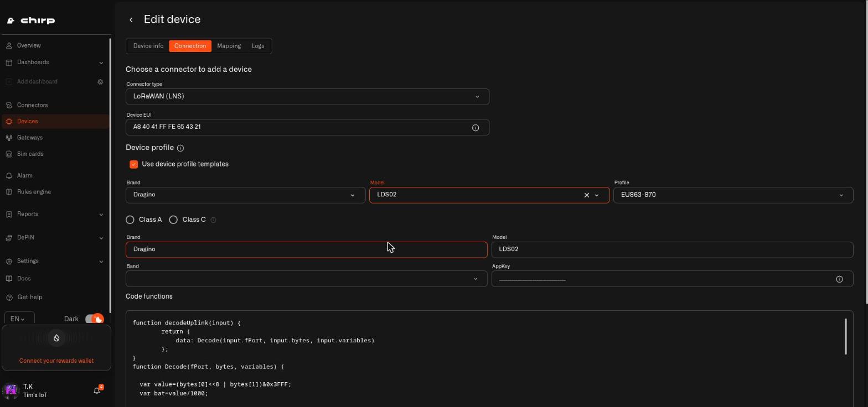868x407 pixels.
Task: Switch to the Mapping tab
Action: 229,46
